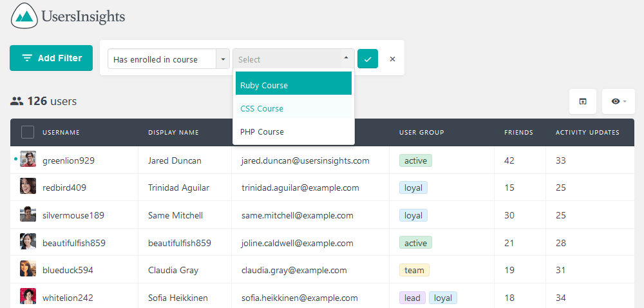Tick the select-all checkbox in table header
644x308 pixels.
(28, 132)
